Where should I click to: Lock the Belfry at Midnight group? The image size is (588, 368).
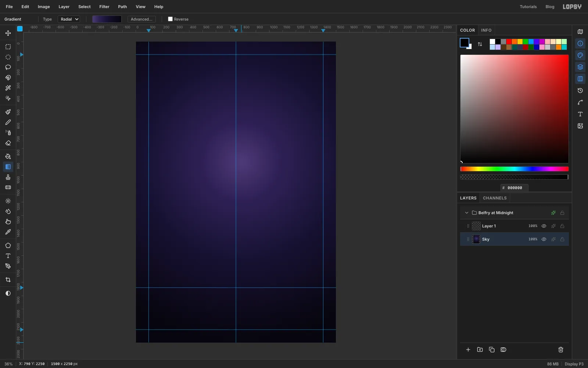point(562,213)
